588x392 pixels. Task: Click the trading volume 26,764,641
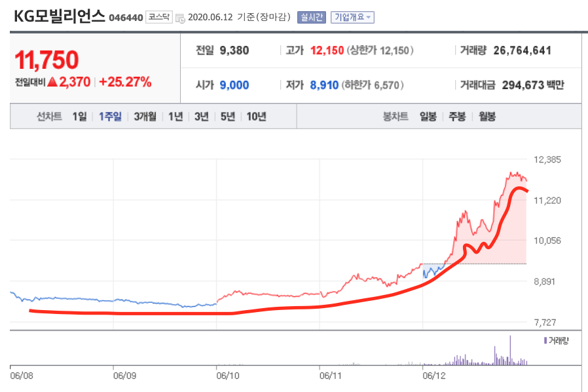click(523, 50)
